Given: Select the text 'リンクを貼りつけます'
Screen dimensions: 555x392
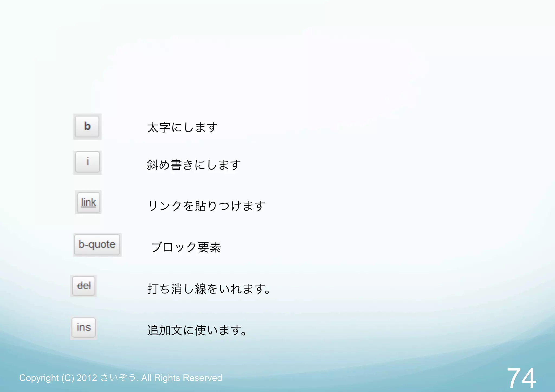Looking at the screenshot, I should click(x=206, y=206).
